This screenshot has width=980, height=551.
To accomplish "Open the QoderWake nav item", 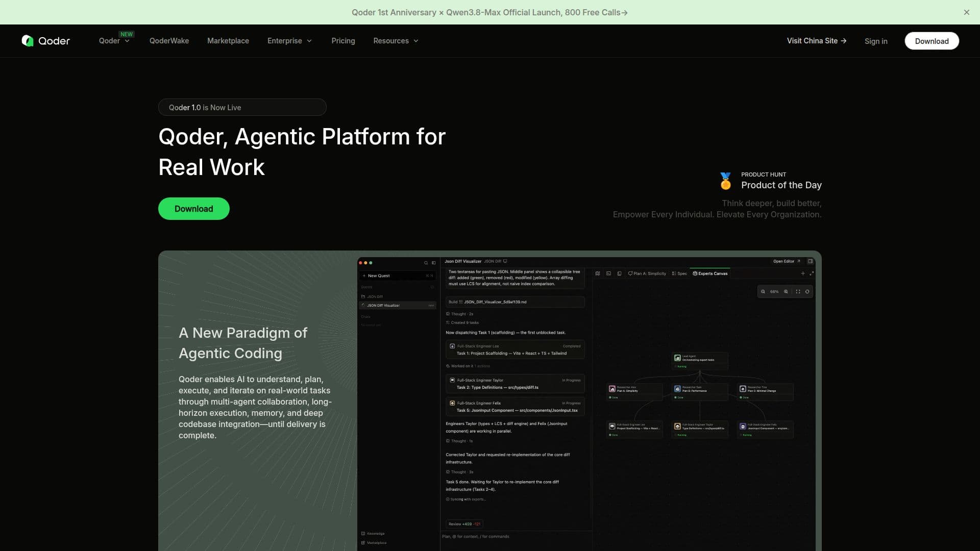I will point(169,41).
